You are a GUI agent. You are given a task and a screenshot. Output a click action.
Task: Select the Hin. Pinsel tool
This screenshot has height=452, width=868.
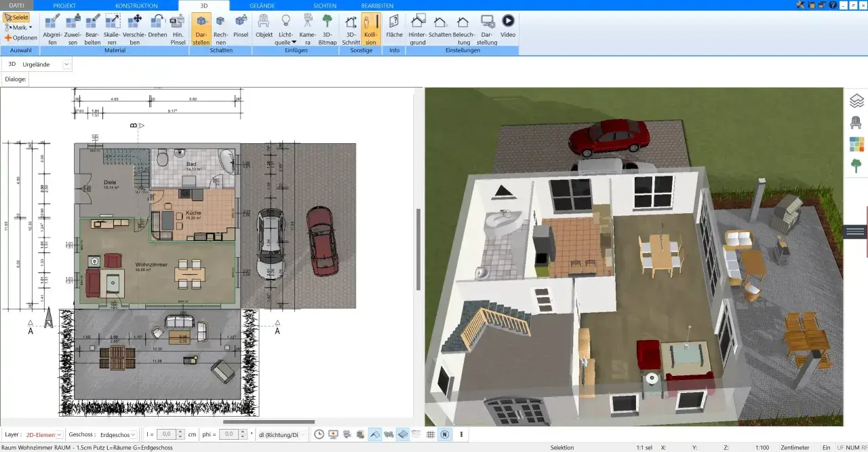tap(178, 29)
